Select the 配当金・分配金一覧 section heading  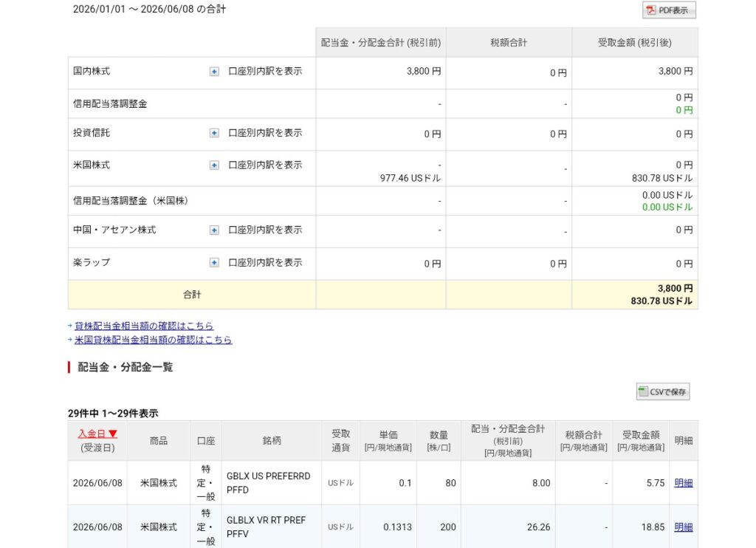pos(126,368)
